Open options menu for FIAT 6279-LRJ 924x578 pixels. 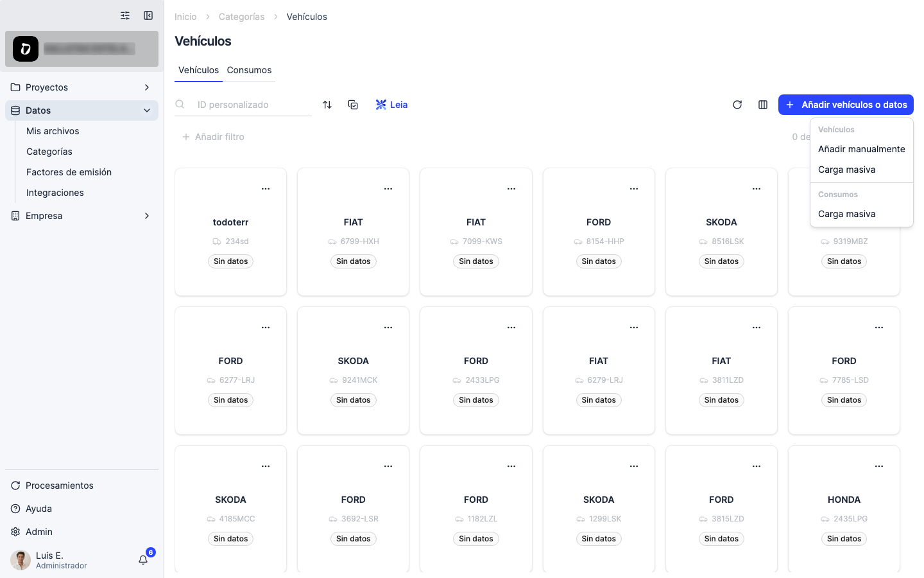coord(634,328)
